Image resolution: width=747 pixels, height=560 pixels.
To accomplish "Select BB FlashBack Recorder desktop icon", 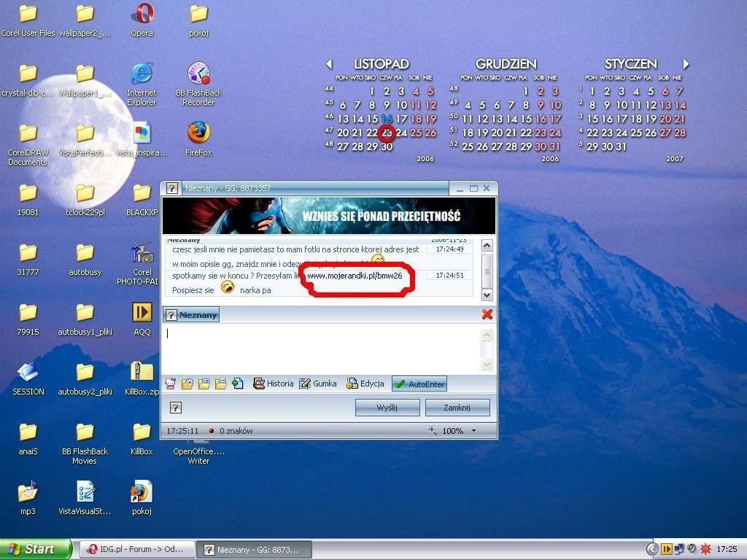I will [198, 85].
